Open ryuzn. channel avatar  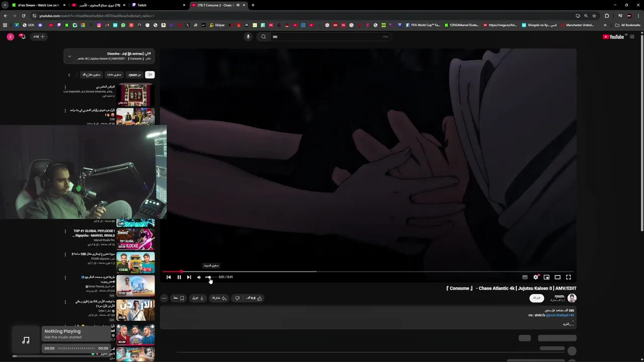pos(572,298)
